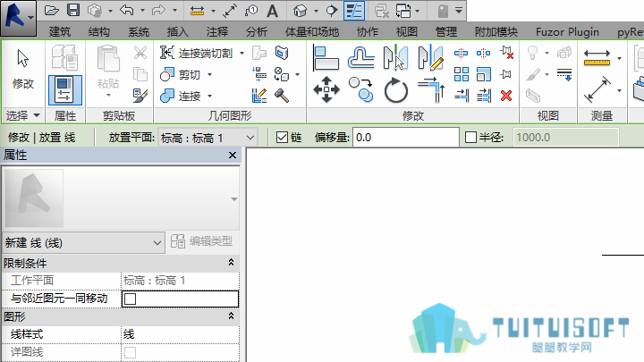The image size is (644, 362).
Task: Select the Mirror - Draw Axis tool
Action: point(430,57)
